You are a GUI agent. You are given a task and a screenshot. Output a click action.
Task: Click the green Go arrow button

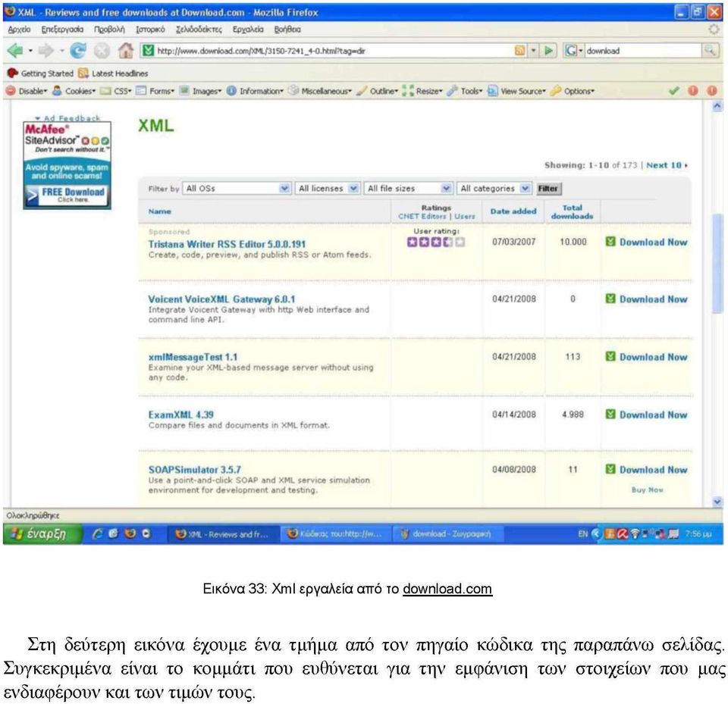pyautogui.click(x=549, y=51)
